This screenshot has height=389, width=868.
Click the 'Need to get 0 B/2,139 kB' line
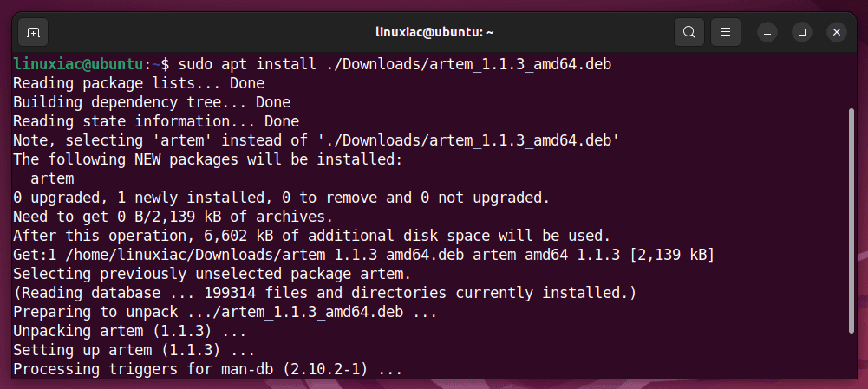pyautogui.click(x=173, y=217)
